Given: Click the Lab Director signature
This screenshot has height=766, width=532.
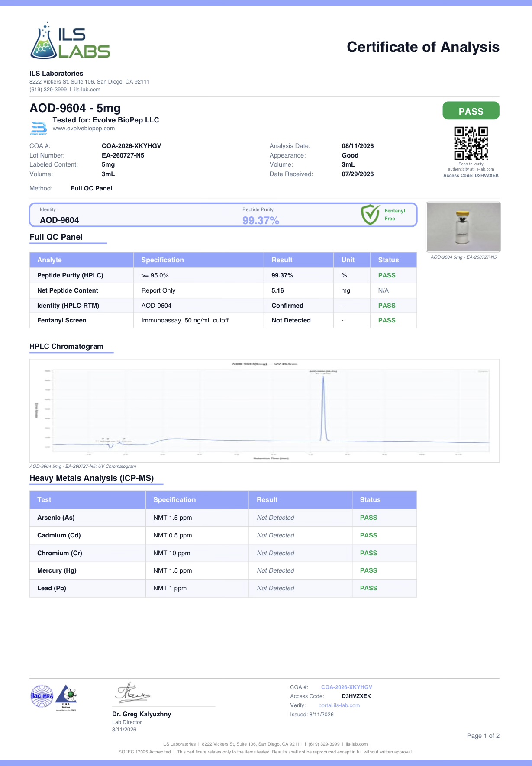Looking at the screenshot, I should (132, 692).
